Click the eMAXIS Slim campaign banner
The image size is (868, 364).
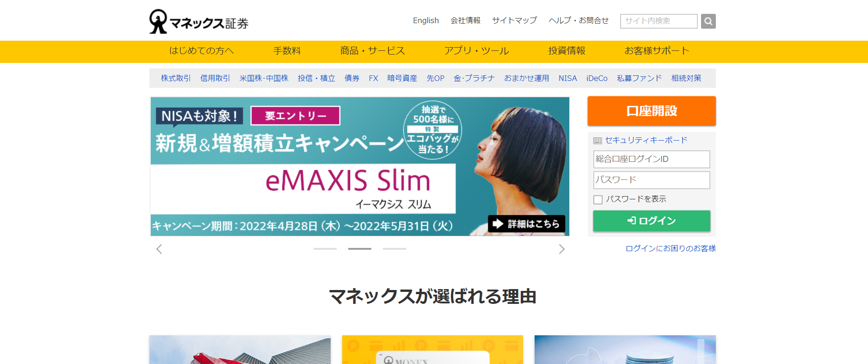pyautogui.click(x=360, y=167)
